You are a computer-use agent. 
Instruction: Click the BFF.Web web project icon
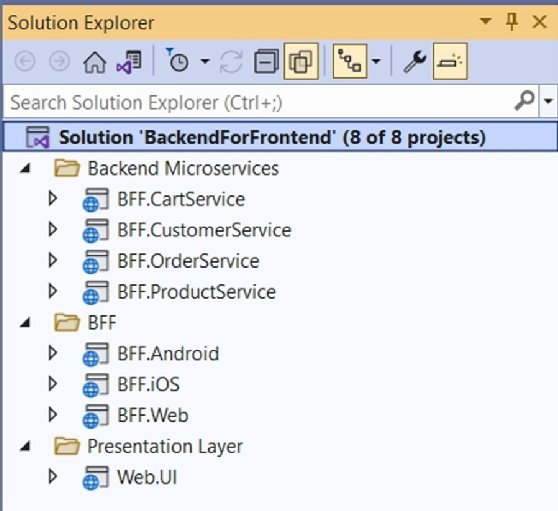point(95,416)
